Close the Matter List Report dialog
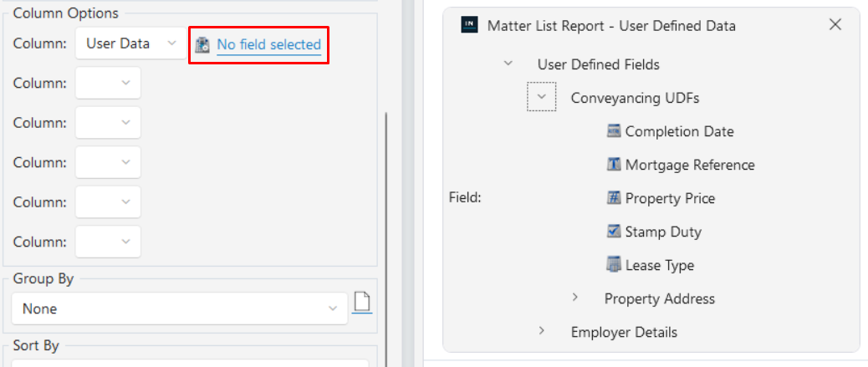The height and width of the screenshot is (367, 868). [x=835, y=24]
